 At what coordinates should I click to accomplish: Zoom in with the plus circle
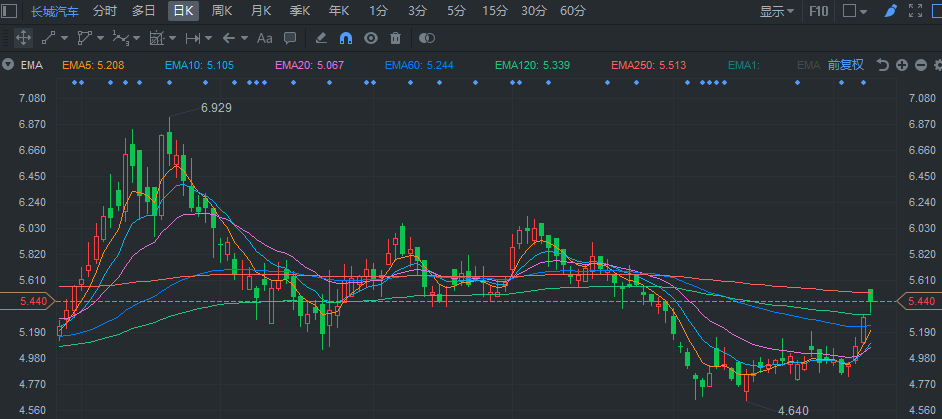point(902,65)
